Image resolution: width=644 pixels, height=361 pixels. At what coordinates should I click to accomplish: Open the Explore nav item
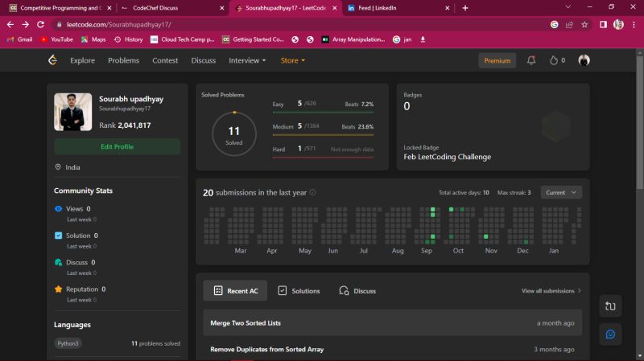pos(83,60)
